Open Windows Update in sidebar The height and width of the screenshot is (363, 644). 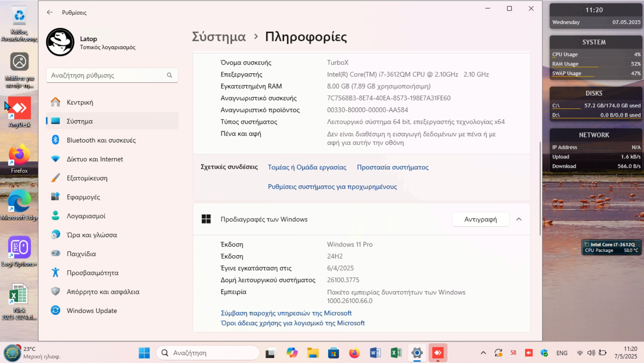click(112, 311)
